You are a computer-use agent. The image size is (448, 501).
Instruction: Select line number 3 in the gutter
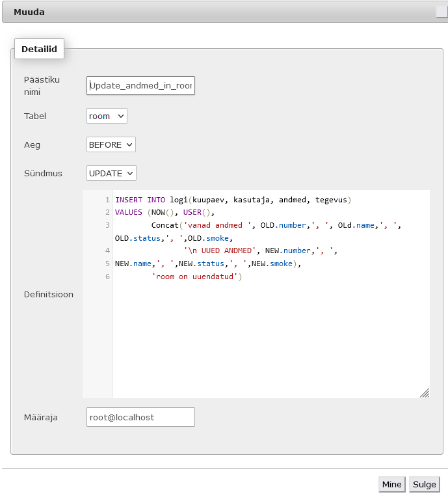coord(107,225)
